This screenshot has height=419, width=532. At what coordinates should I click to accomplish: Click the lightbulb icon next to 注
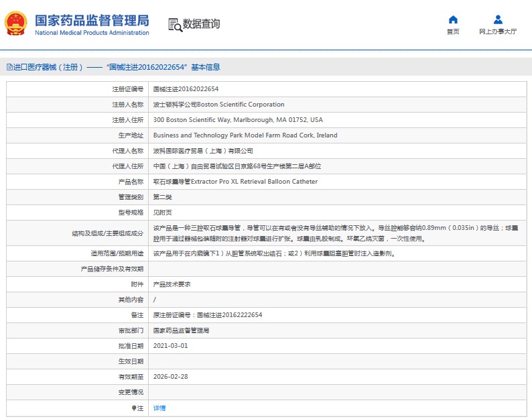tap(133, 408)
